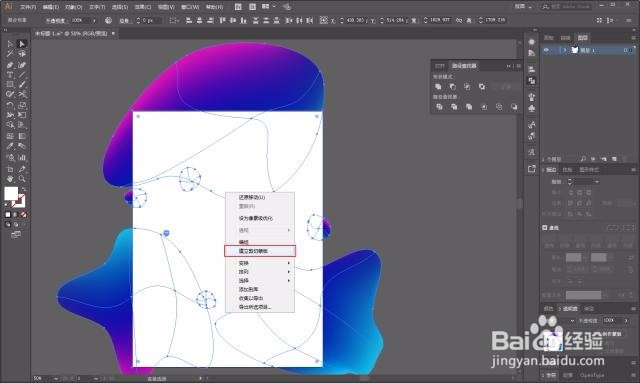
Task: Select the Scissors tool
Action: [22, 94]
